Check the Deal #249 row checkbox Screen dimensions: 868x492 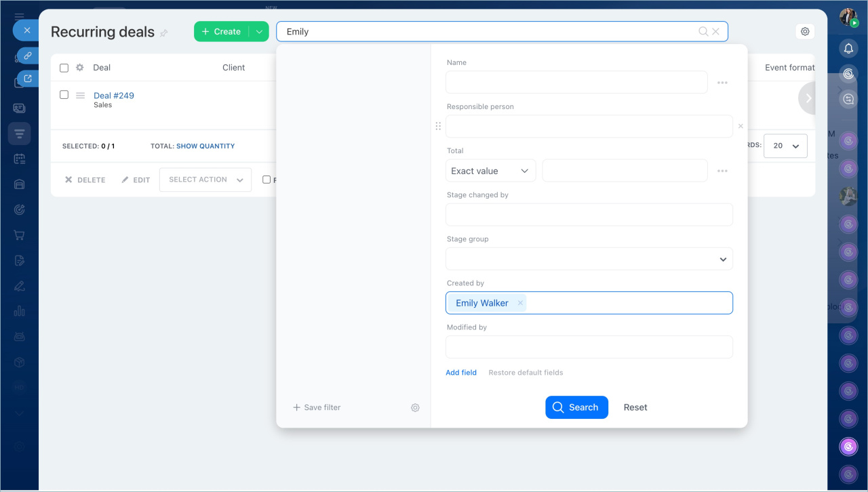pos(64,95)
